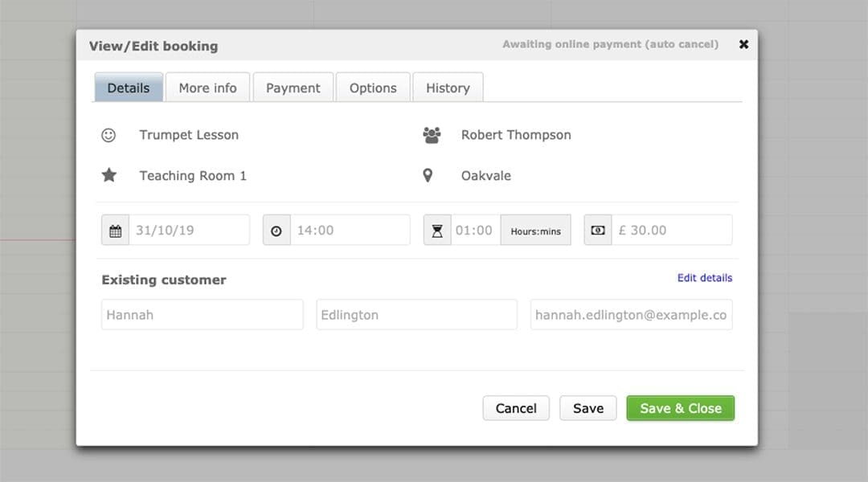Click the Edit details link
The image size is (868, 482).
[705, 278]
